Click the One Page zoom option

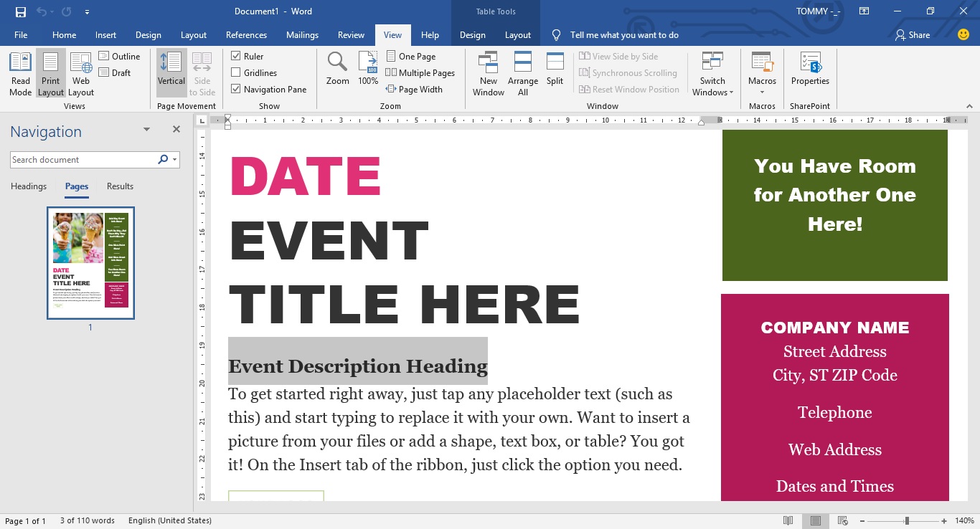click(x=411, y=56)
